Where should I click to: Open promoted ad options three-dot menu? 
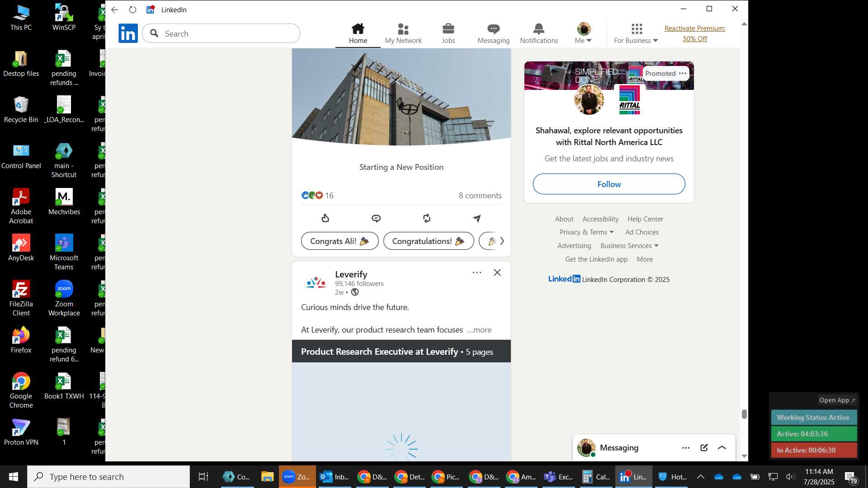(683, 73)
